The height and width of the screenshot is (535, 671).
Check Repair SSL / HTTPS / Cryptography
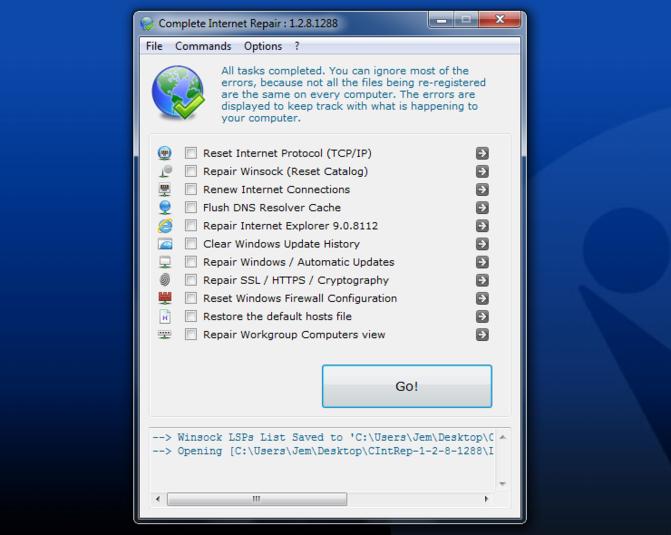click(x=191, y=280)
